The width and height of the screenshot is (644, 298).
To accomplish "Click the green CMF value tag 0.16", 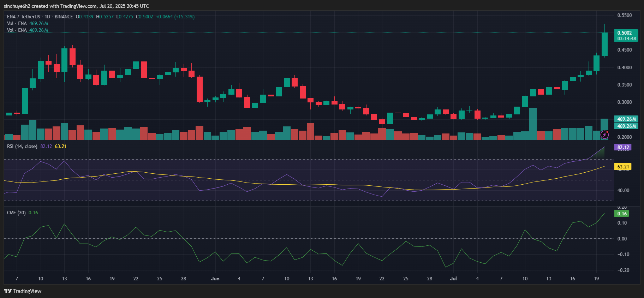I will coord(622,214).
